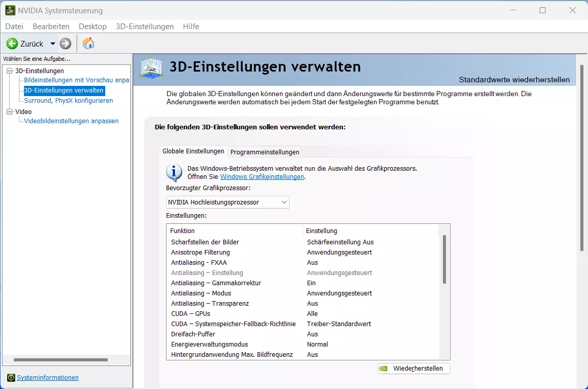Open the Bearbeiten menu
This screenshot has height=389, width=588.
(x=51, y=26)
